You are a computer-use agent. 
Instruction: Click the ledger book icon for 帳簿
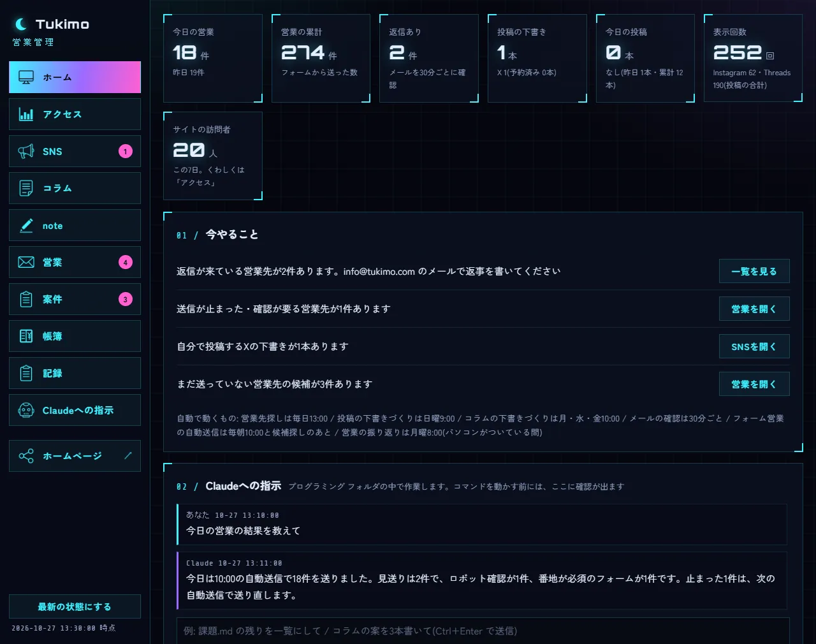26,336
